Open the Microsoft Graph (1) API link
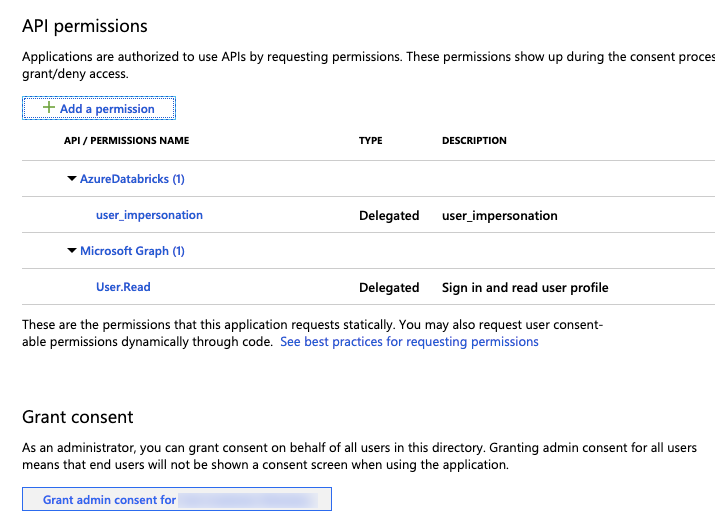Image resolution: width=715 pixels, height=519 pixels. pyautogui.click(x=132, y=251)
